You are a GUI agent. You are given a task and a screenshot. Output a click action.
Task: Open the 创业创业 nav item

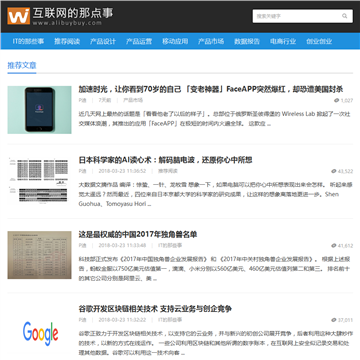point(319,41)
